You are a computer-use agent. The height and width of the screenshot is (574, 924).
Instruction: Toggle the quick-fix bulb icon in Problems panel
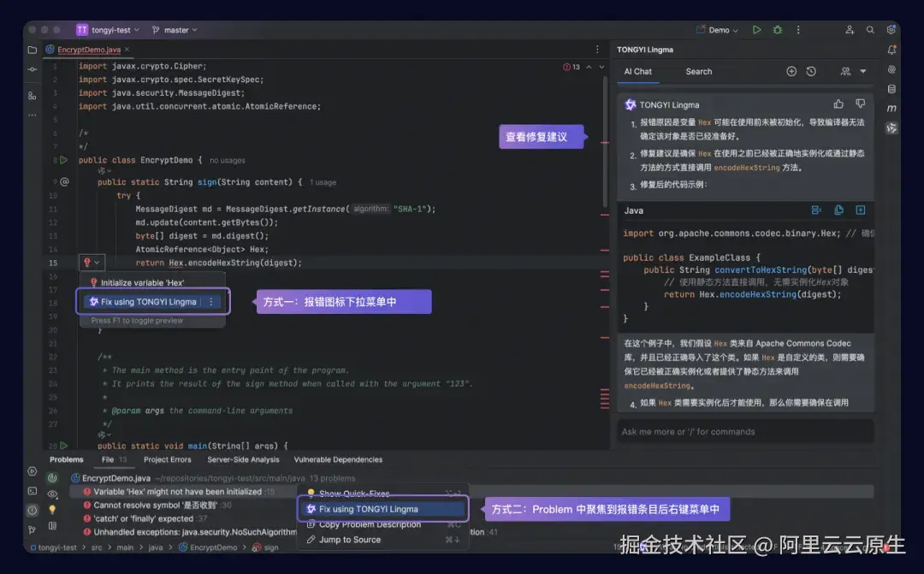click(52, 509)
